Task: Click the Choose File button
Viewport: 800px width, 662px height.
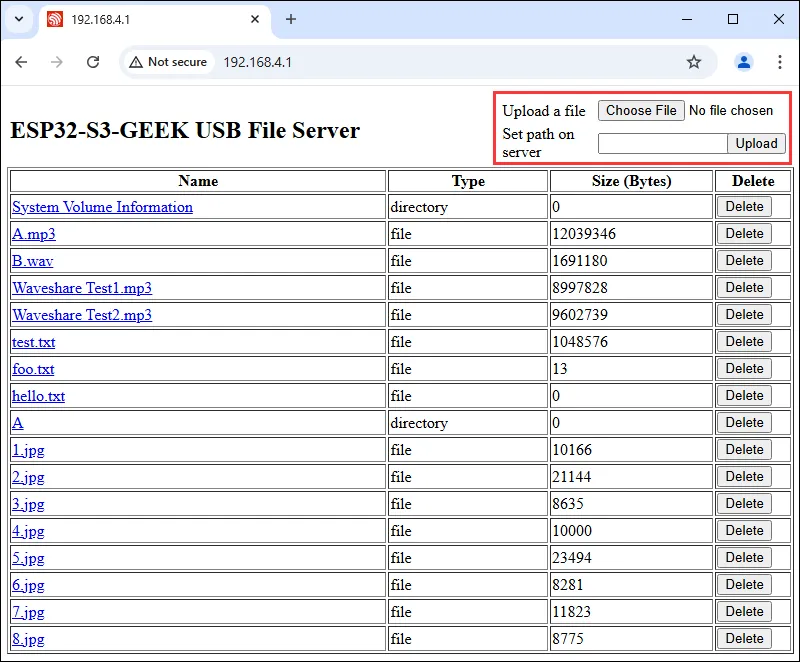Action: [x=641, y=111]
